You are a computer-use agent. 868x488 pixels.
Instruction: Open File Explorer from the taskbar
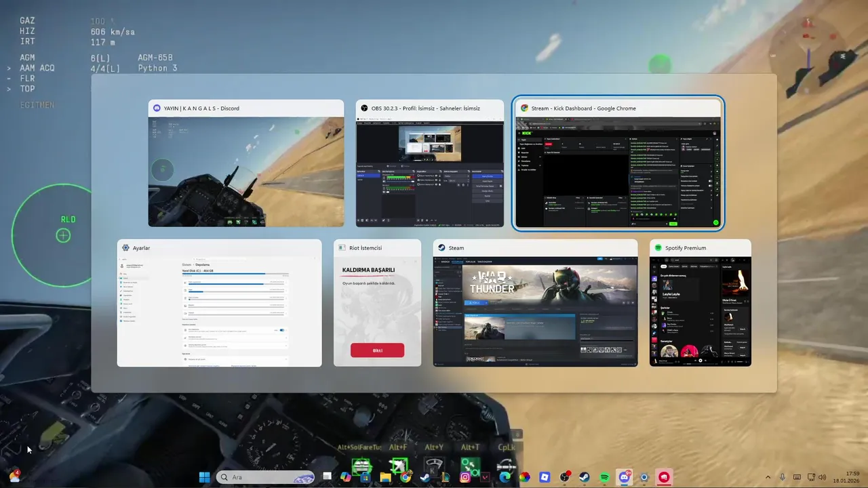tap(385, 477)
